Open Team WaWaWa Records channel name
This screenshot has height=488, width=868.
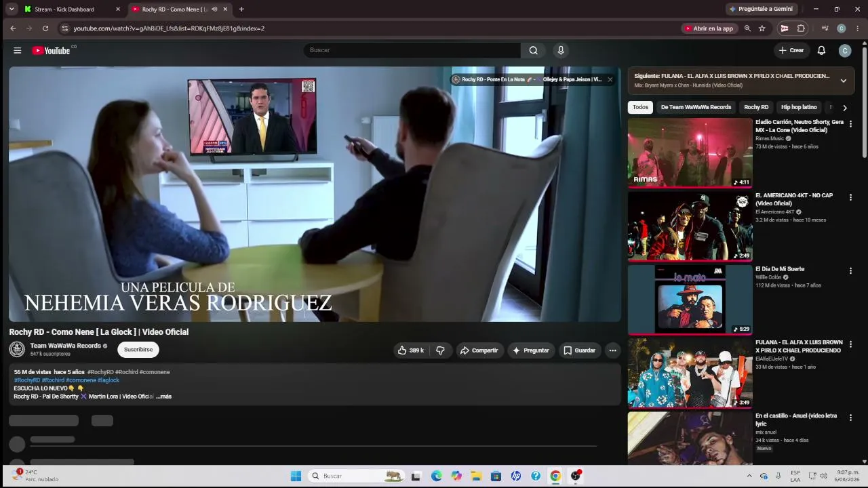(65, 346)
